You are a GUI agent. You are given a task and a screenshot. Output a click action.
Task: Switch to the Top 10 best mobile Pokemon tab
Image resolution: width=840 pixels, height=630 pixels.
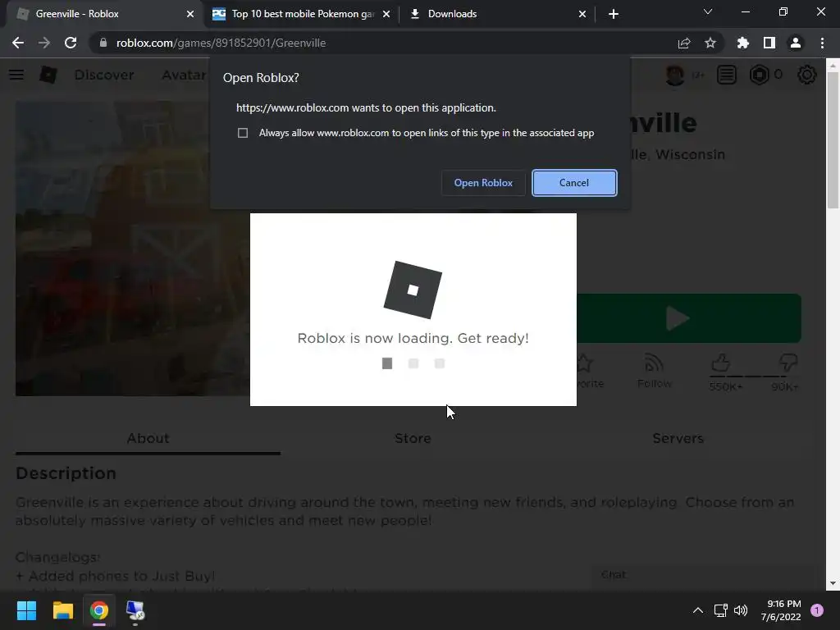(303, 14)
